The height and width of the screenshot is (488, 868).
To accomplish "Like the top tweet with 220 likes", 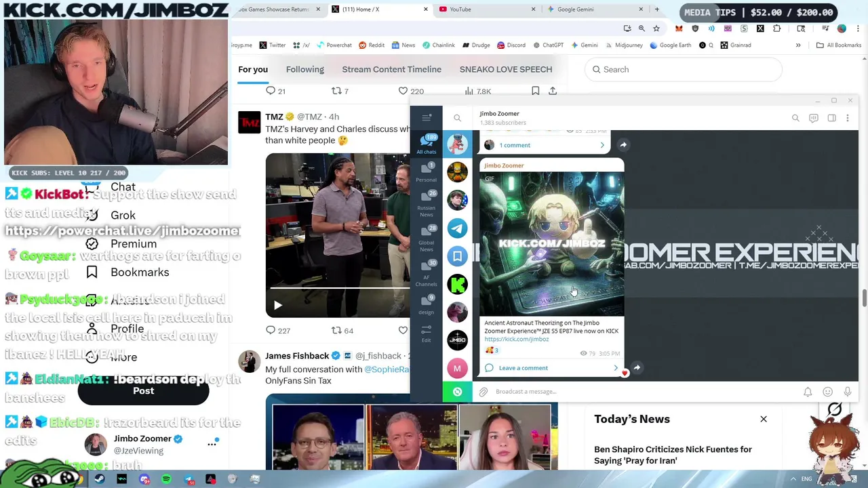I will coord(410,91).
